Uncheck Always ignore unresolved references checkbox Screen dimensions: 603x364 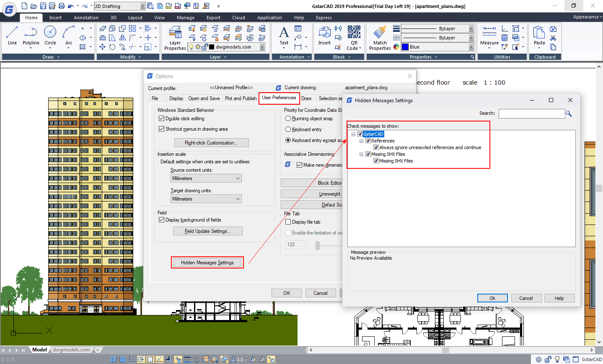tap(376, 147)
